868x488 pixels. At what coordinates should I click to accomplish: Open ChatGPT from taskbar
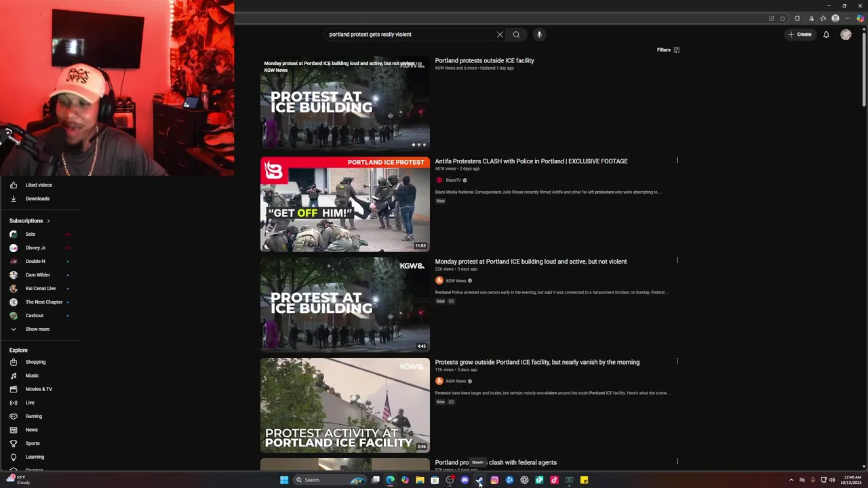pos(524,480)
